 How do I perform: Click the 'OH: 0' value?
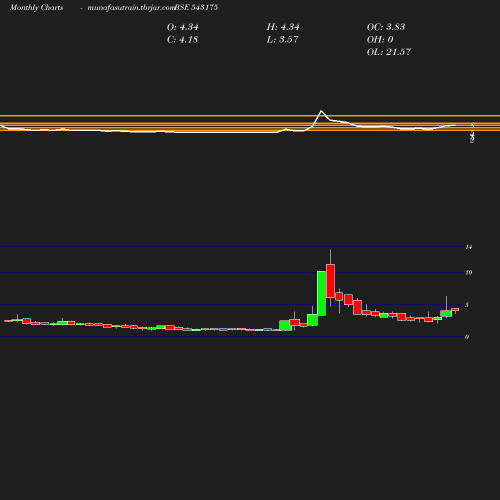(x=380, y=40)
